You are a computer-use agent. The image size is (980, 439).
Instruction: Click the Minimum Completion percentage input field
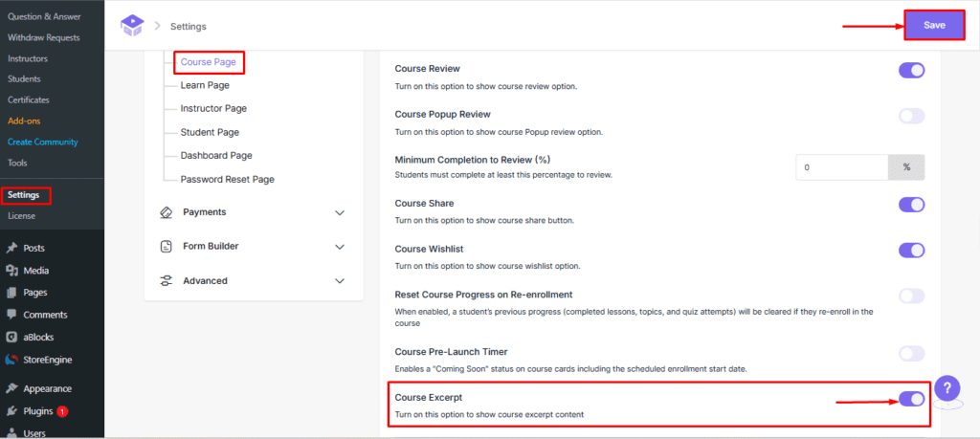coord(841,167)
